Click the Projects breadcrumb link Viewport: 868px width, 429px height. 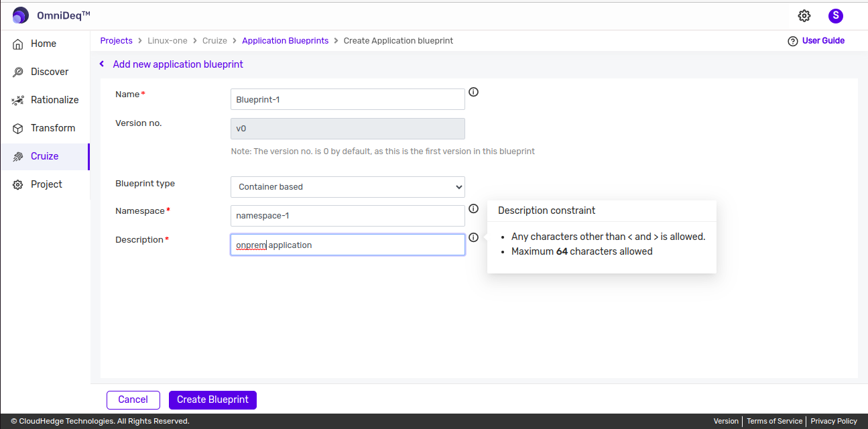117,41
